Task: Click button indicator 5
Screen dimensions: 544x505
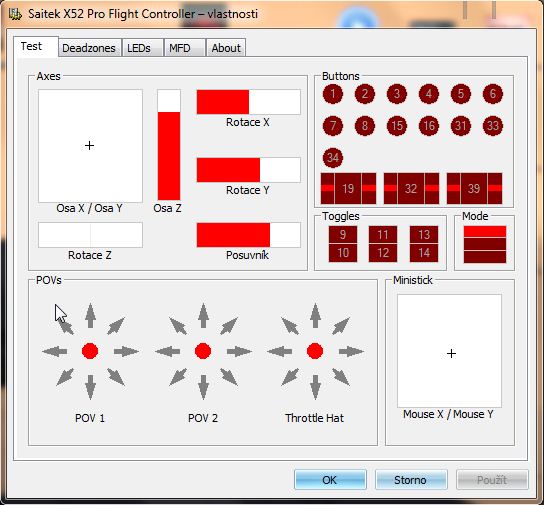Action: coord(461,94)
